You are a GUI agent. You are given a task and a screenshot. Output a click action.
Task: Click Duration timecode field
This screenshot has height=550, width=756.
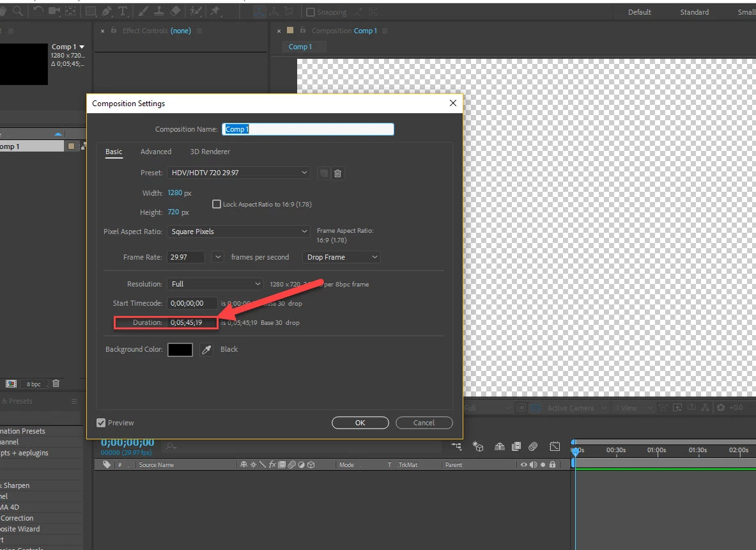[192, 322]
